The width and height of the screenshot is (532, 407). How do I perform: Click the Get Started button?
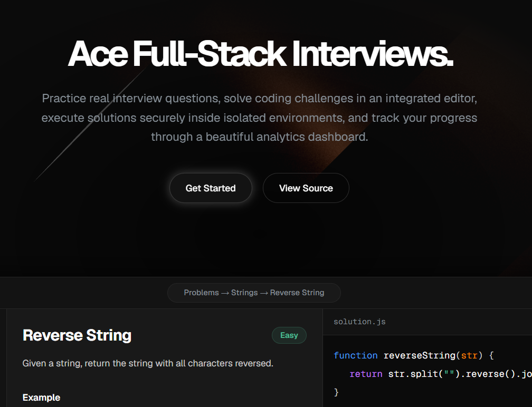coord(211,188)
